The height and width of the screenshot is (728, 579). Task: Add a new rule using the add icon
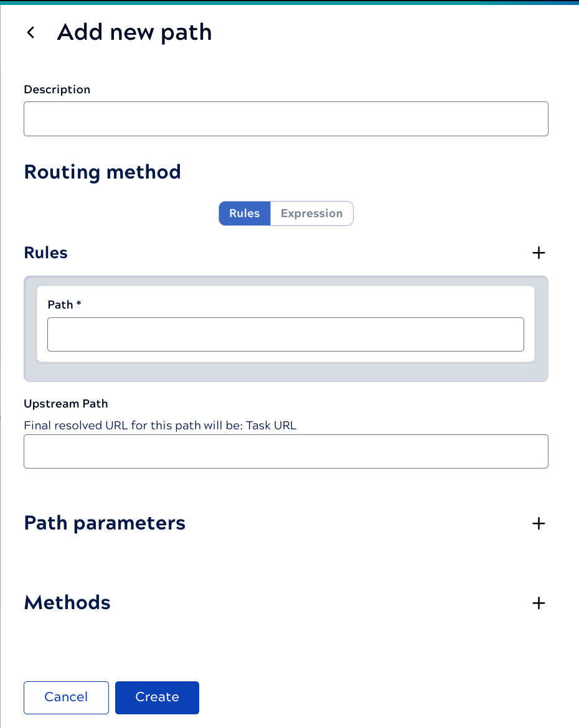(x=539, y=253)
